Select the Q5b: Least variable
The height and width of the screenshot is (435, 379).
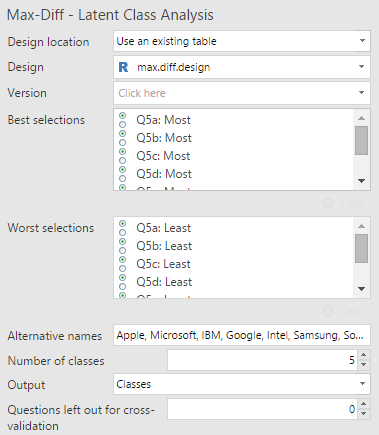(164, 246)
